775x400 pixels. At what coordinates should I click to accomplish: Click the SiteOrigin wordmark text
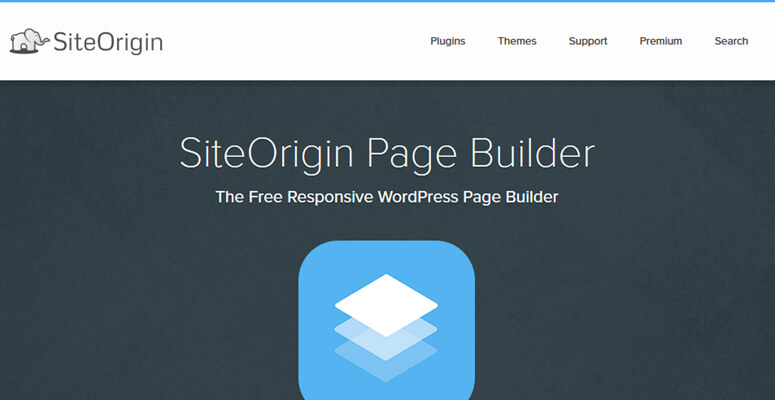[108, 43]
